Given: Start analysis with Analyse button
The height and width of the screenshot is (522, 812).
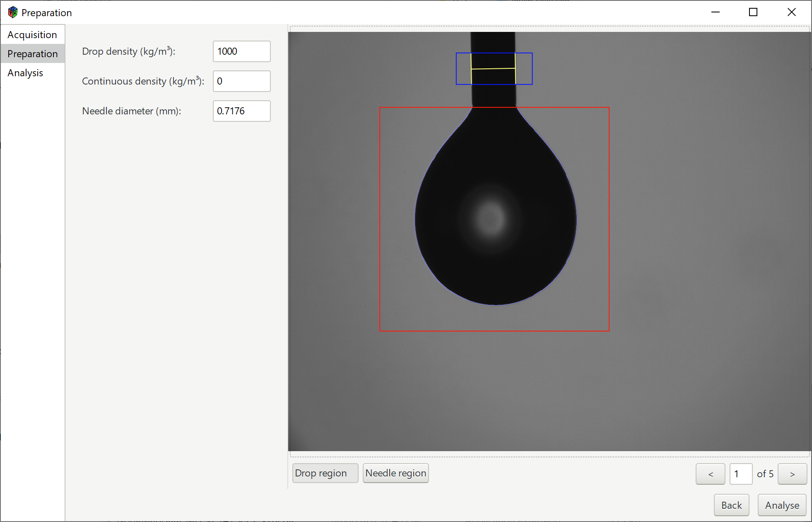Looking at the screenshot, I should (782, 505).
